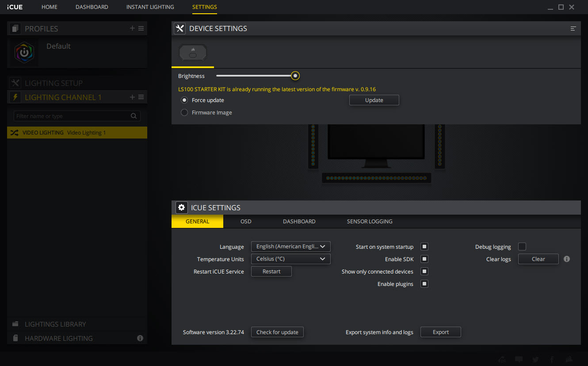Add a new profile with plus icon
Screen dimensions: 588x366
tap(132, 28)
